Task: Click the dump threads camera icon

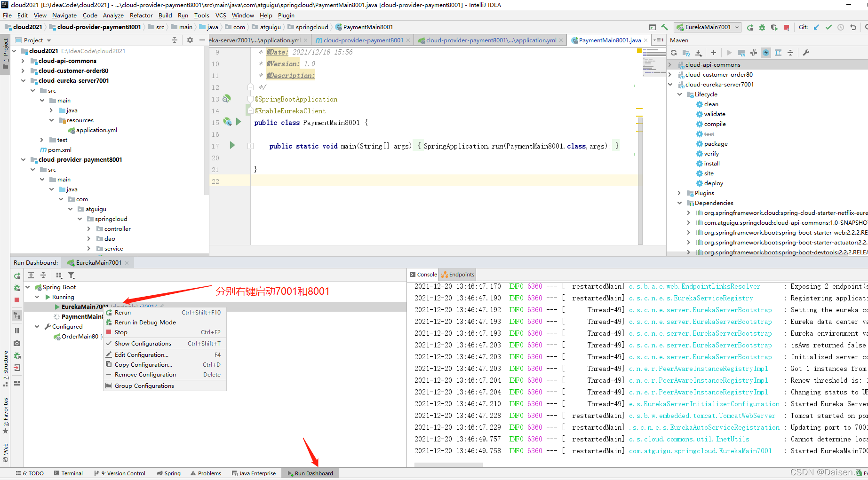Action: (17, 343)
